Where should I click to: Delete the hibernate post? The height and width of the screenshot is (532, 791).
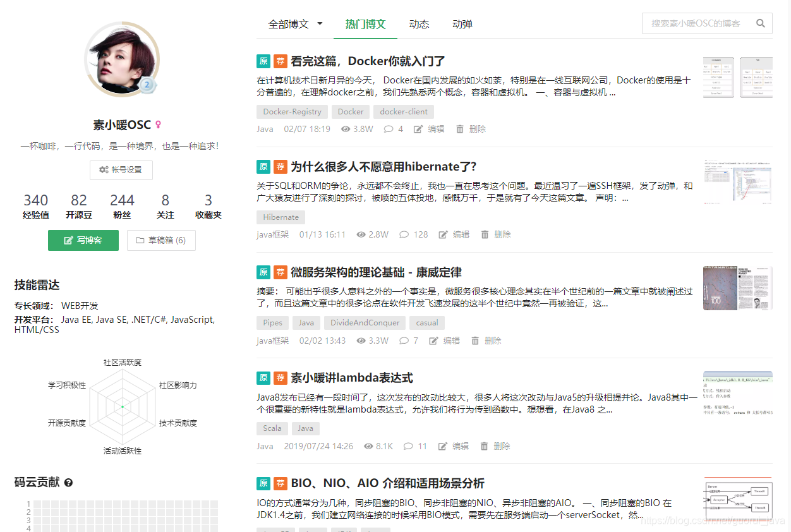[496, 234]
